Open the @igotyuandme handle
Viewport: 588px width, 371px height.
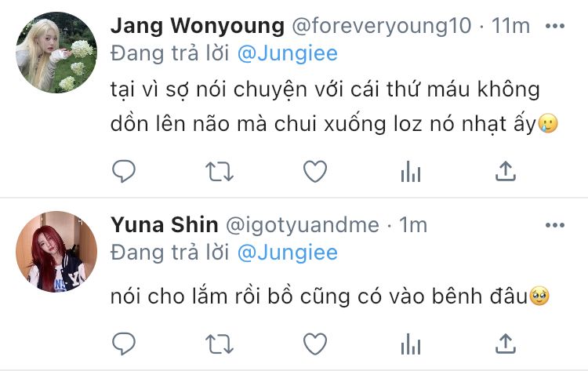pyautogui.click(x=303, y=226)
